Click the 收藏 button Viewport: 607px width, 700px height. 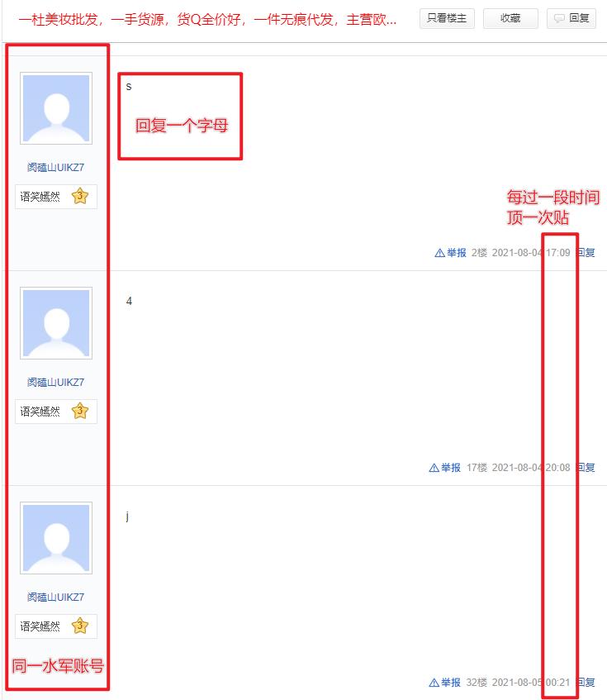(x=510, y=18)
